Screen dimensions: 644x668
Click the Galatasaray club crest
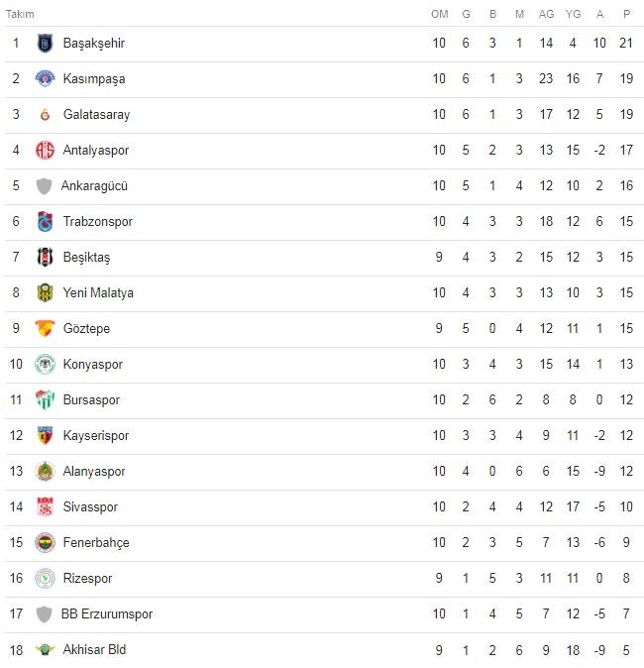point(45,115)
